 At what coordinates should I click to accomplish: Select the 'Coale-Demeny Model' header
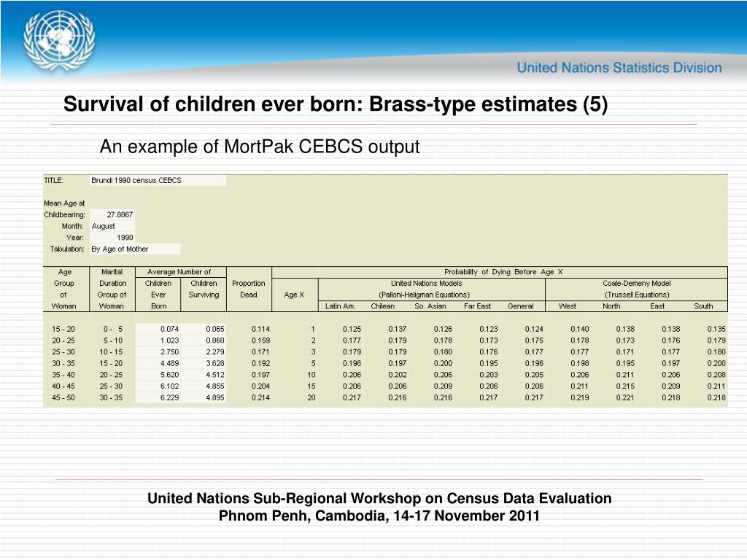point(637,284)
